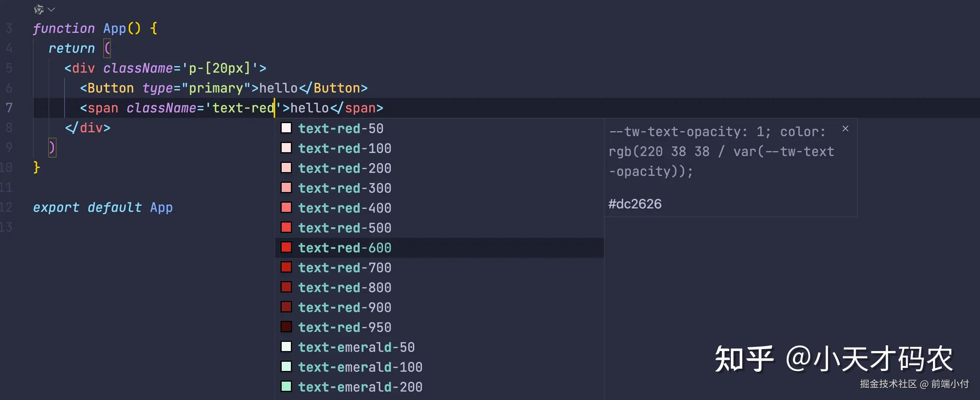Select the text-emerald-100 completion item

pyautogui.click(x=360, y=367)
